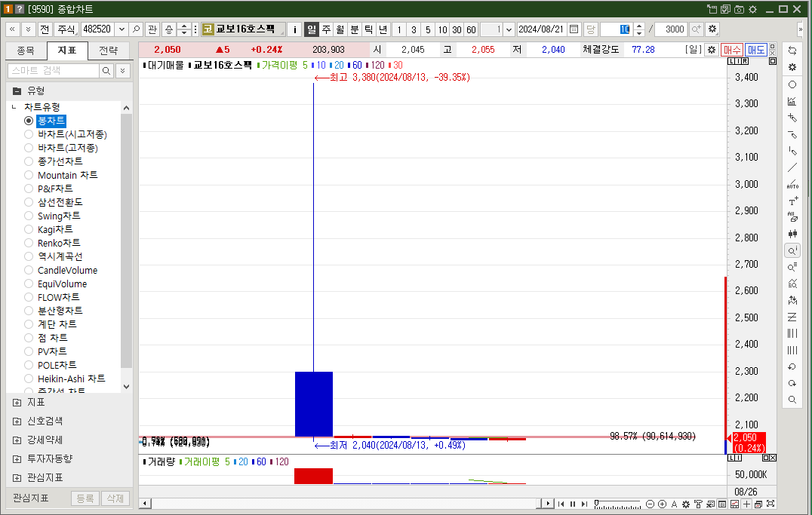Image resolution: width=812 pixels, height=515 pixels.
Task: Click the crosshair plus icon in bottom bar
Action: (746, 504)
